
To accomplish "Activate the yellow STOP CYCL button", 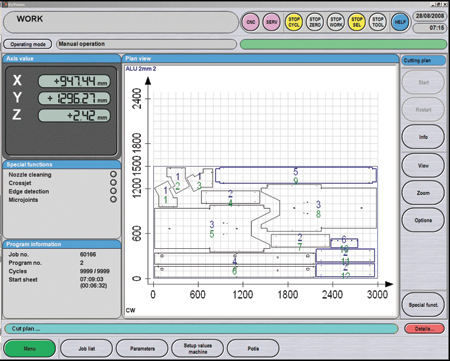I will point(294,22).
